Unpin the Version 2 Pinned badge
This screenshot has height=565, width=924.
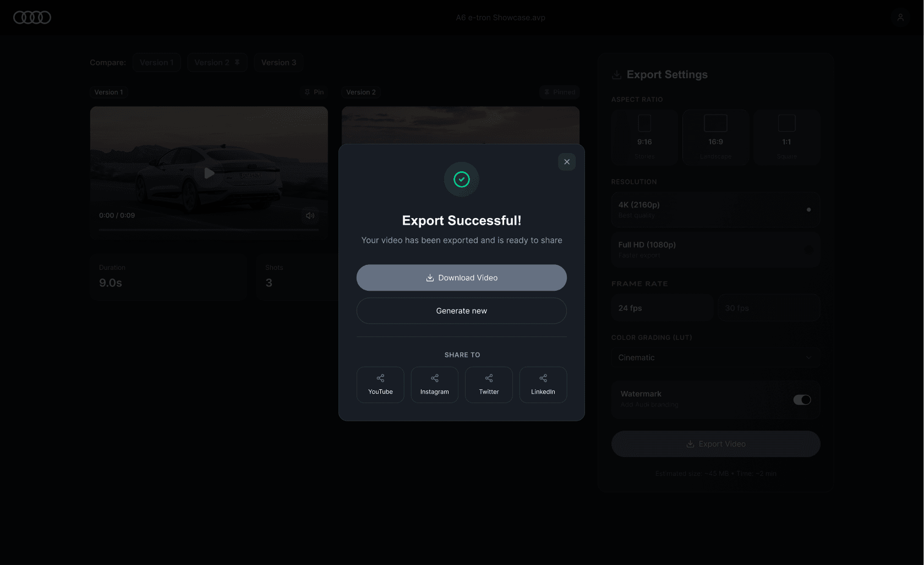click(x=559, y=92)
